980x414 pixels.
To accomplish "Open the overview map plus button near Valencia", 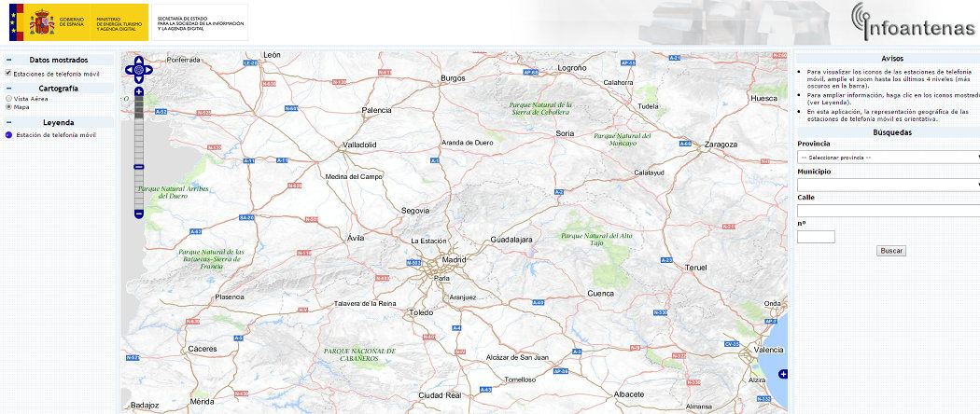I will [x=782, y=374].
